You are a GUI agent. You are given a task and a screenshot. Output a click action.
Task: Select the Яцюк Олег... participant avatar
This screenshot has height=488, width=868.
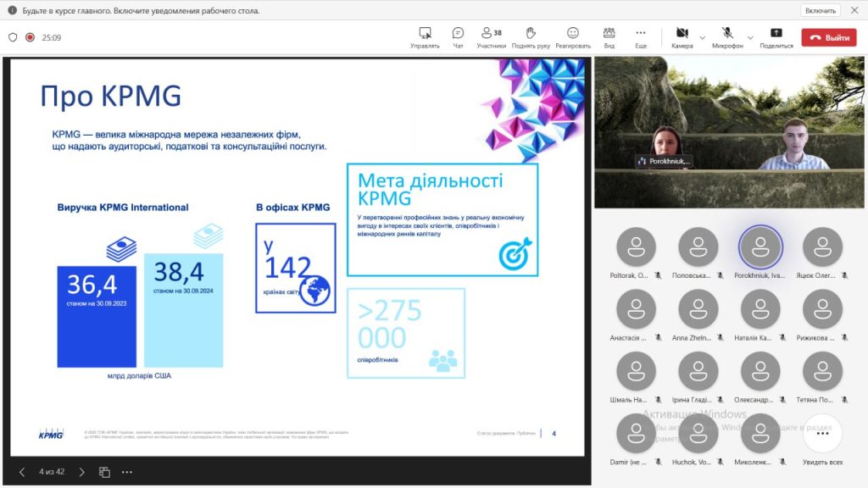click(x=822, y=247)
